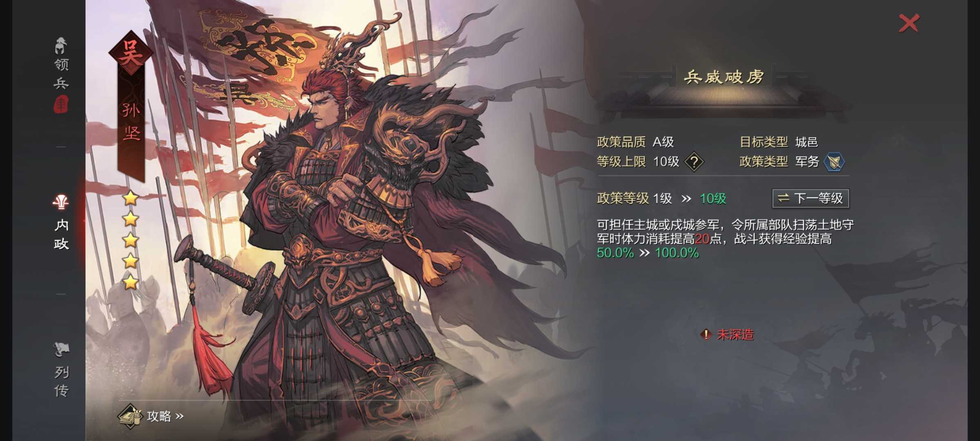Image resolution: width=980 pixels, height=441 pixels.
Task: Click the 攻略 guide book icon
Action: click(130, 416)
